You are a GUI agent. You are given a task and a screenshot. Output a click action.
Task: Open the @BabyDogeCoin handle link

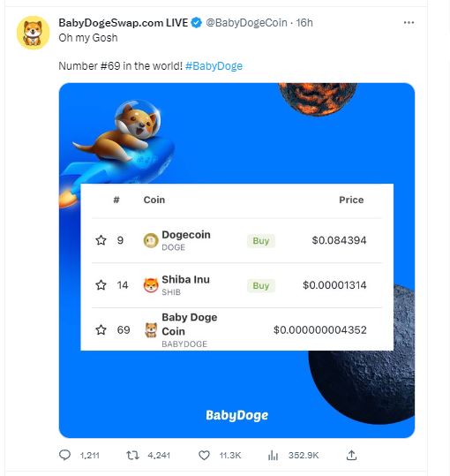(246, 23)
